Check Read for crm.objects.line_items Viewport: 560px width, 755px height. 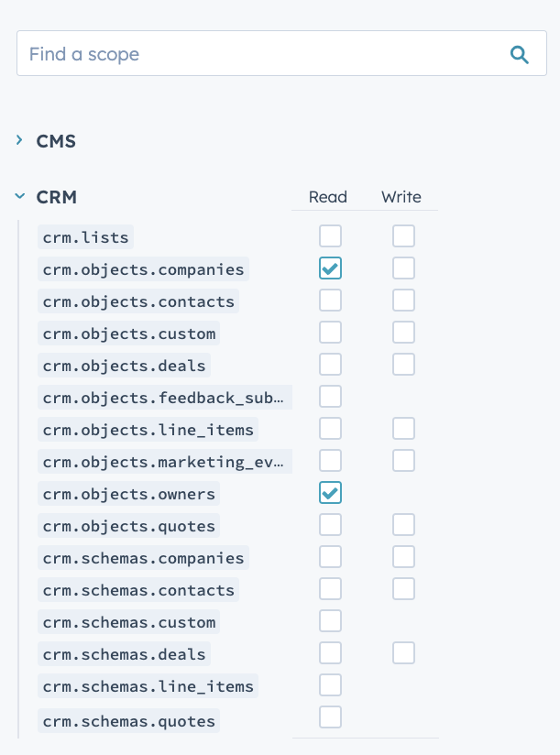click(330, 428)
